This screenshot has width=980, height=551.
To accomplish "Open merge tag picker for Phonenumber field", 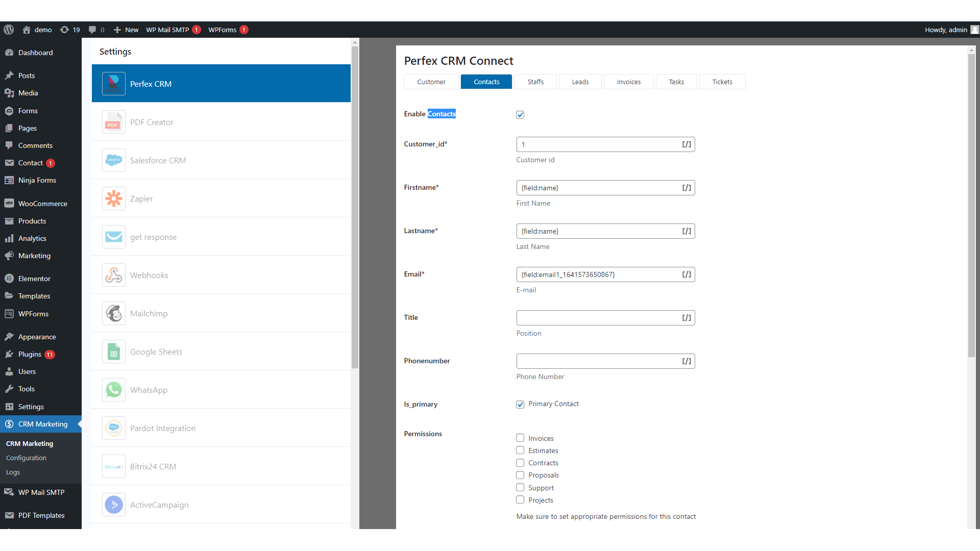I will point(687,361).
